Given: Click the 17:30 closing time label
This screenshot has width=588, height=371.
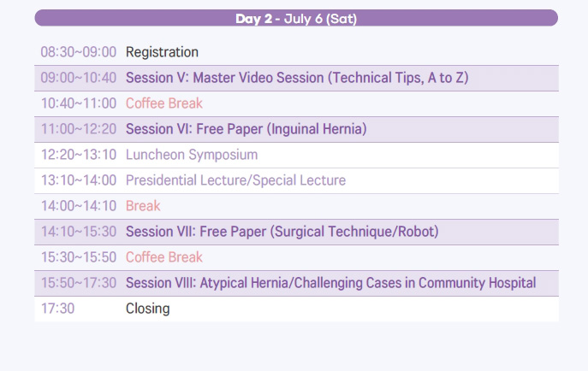Looking at the screenshot, I should point(57,309).
